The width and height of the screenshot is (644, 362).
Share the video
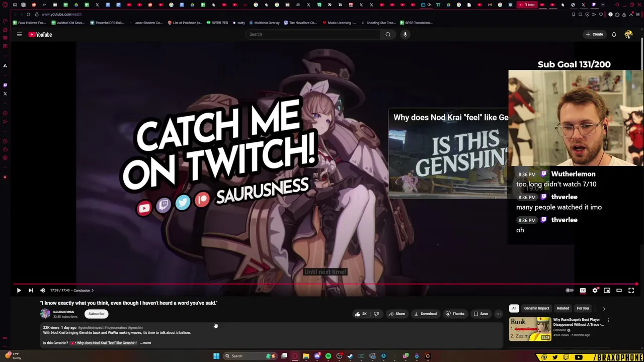click(396, 314)
